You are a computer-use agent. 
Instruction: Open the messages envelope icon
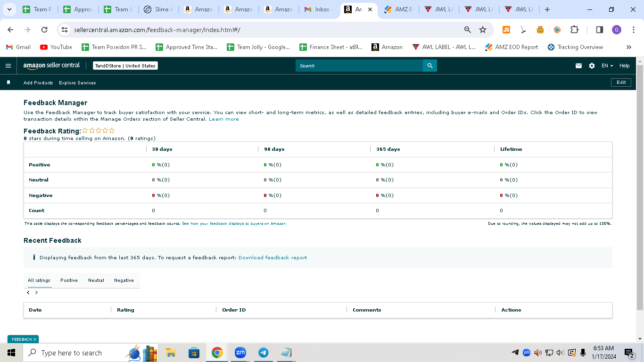(x=578, y=66)
